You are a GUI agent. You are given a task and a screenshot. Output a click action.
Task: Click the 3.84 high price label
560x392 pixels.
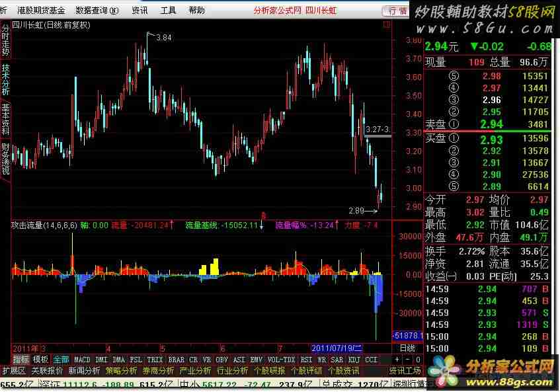tap(164, 38)
